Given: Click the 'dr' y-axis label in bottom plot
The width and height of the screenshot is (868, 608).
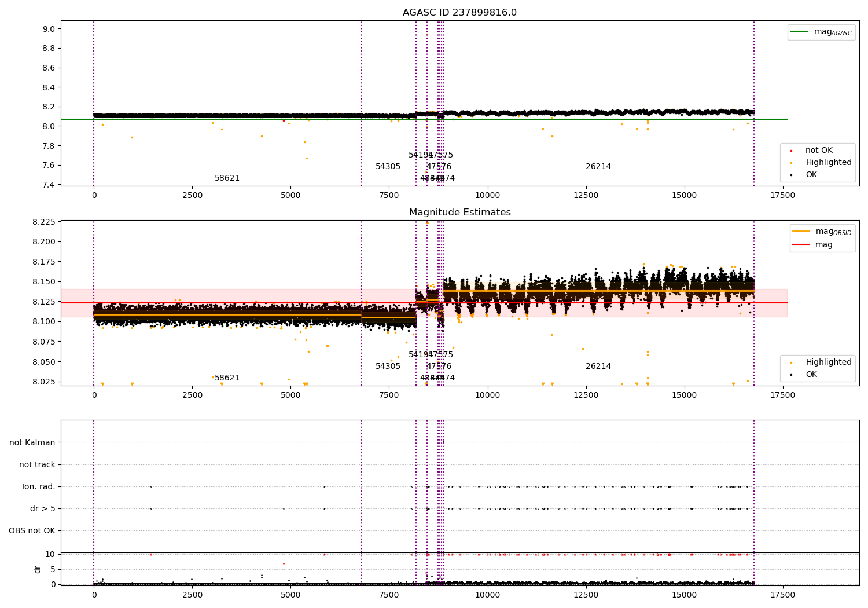Looking at the screenshot, I should click(38, 569).
